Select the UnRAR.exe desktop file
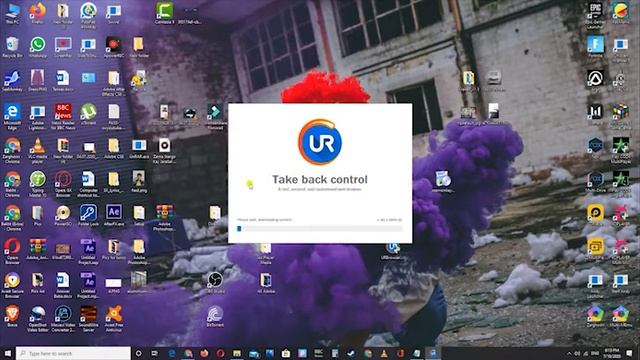This screenshot has width=640, height=360. tap(139, 149)
